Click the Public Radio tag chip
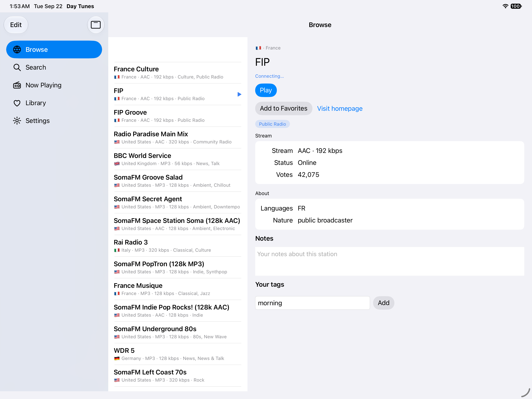This screenshot has height=399, width=532. [272, 124]
